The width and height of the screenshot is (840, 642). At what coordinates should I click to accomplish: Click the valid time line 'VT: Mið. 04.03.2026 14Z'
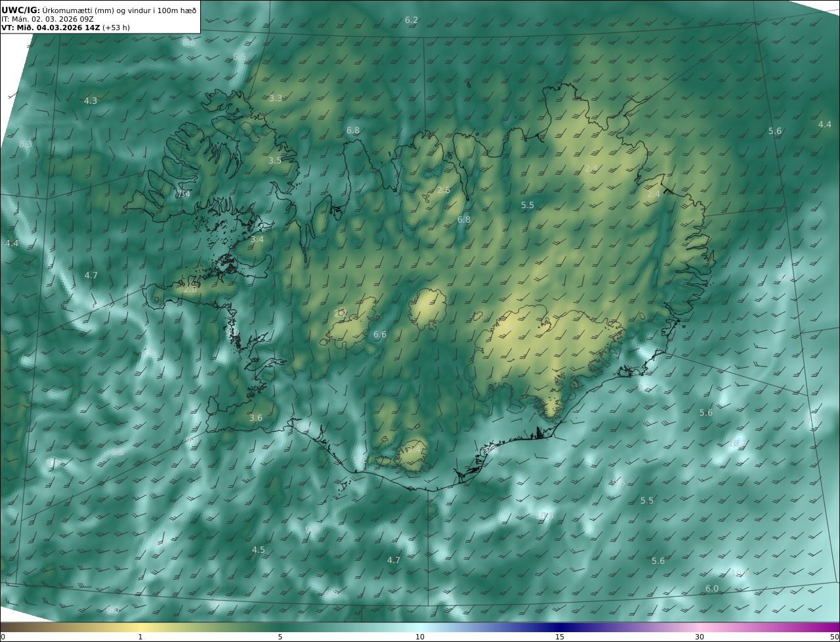coord(50,28)
